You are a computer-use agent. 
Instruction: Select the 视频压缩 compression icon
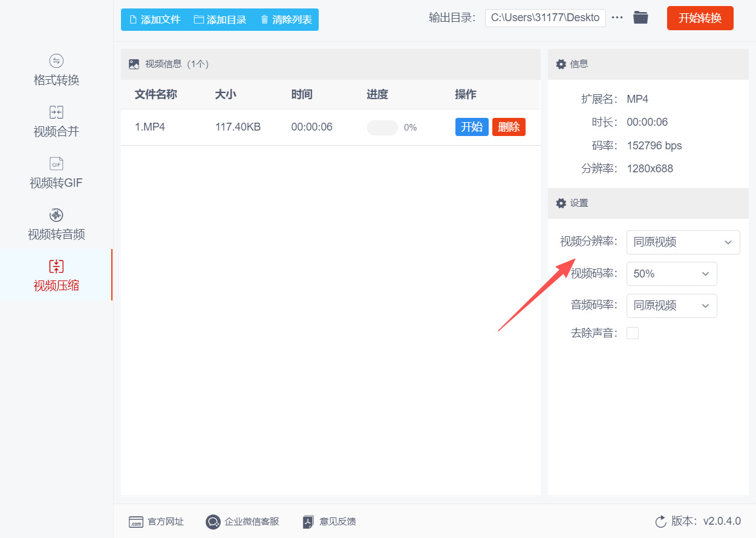click(56, 267)
